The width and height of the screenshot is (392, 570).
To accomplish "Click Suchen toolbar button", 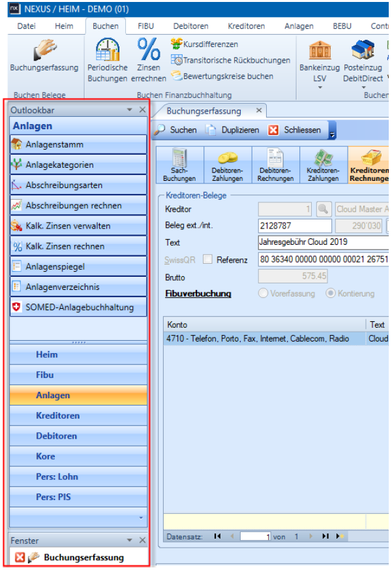I will click(176, 130).
